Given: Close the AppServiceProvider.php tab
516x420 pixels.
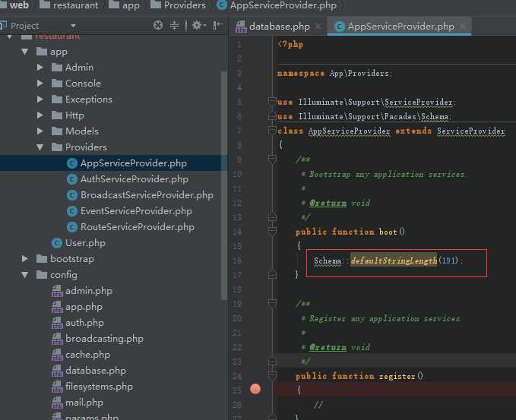Looking at the screenshot, I should coord(463,27).
